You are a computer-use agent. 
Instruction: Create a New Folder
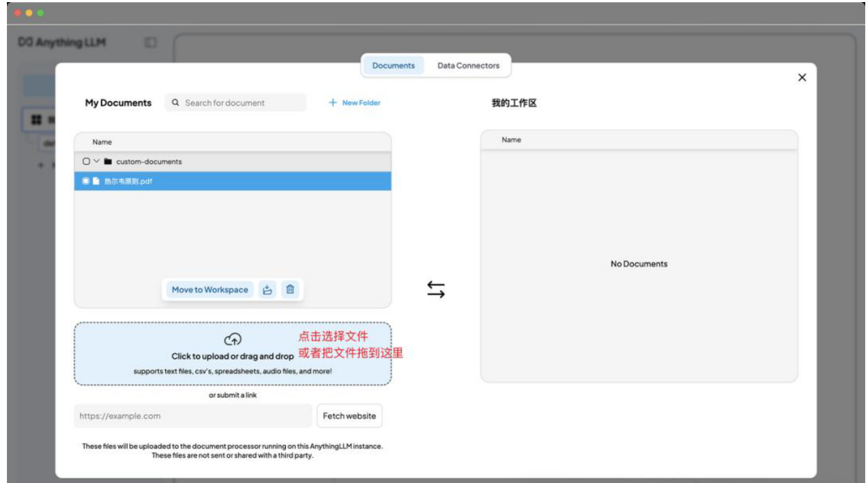(354, 103)
